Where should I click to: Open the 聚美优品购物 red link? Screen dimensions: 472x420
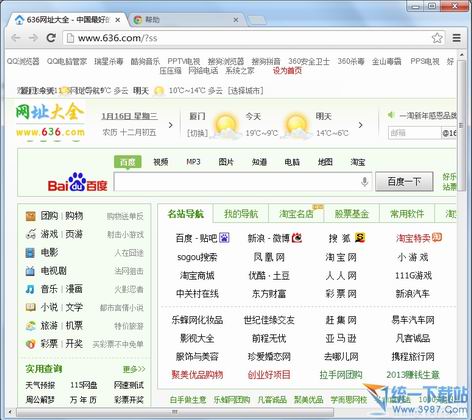197,375
